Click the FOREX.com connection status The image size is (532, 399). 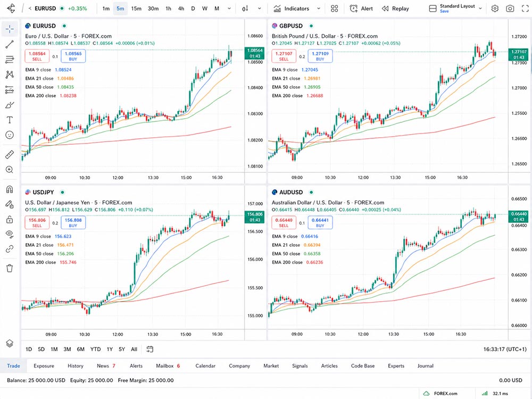[440, 394]
